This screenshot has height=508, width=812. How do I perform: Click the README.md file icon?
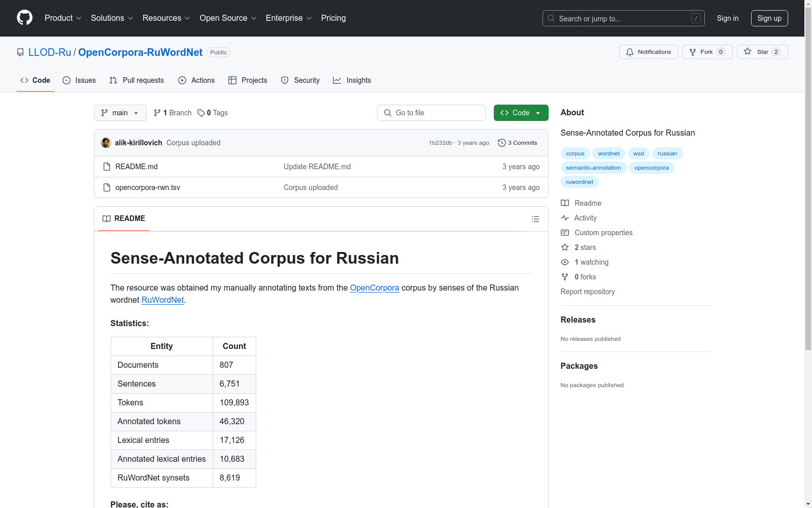point(107,167)
